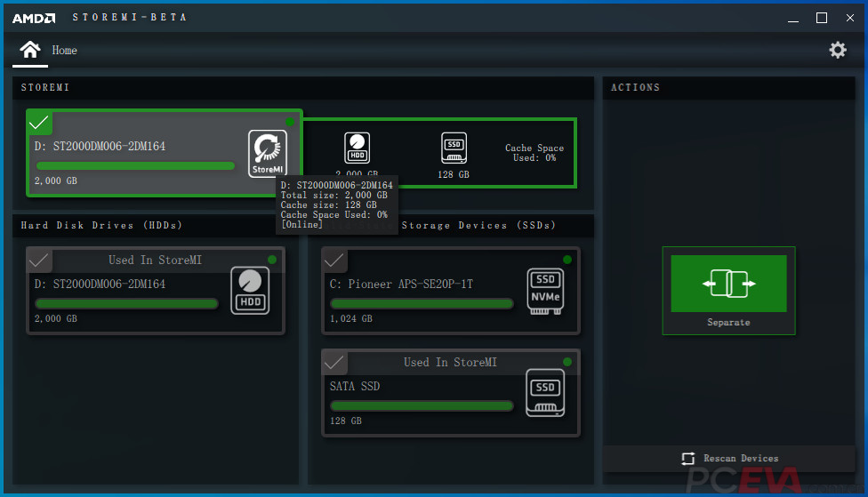Open settings with the gear icon
Screen dimensions: 868x497
(x=838, y=51)
